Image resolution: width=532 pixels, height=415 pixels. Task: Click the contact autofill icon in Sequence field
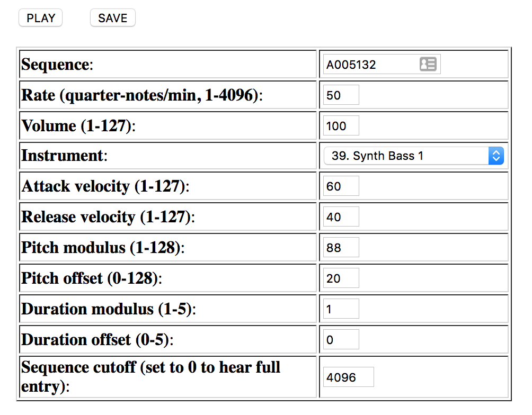click(x=428, y=65)
